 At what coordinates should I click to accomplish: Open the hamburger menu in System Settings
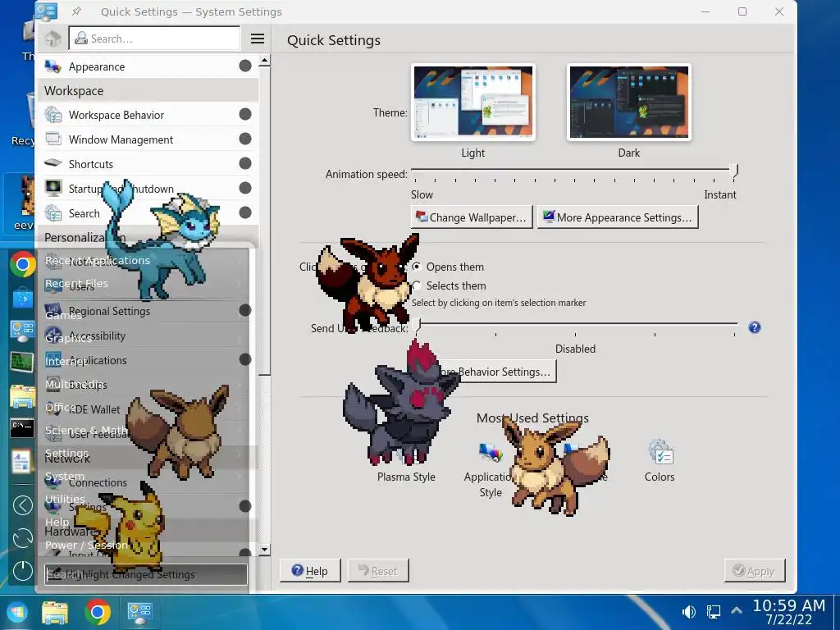(258, 39)
